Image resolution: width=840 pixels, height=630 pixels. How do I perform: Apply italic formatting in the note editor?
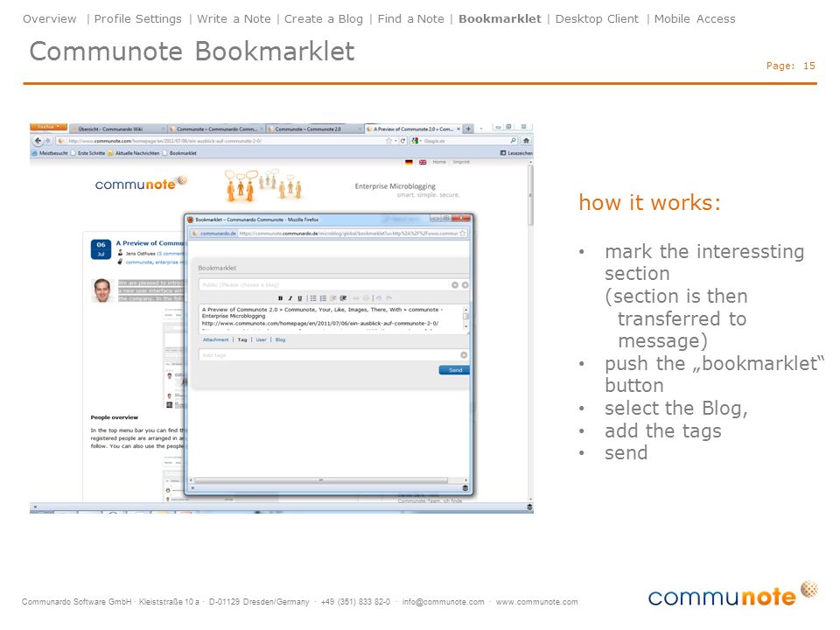point(290,298)
